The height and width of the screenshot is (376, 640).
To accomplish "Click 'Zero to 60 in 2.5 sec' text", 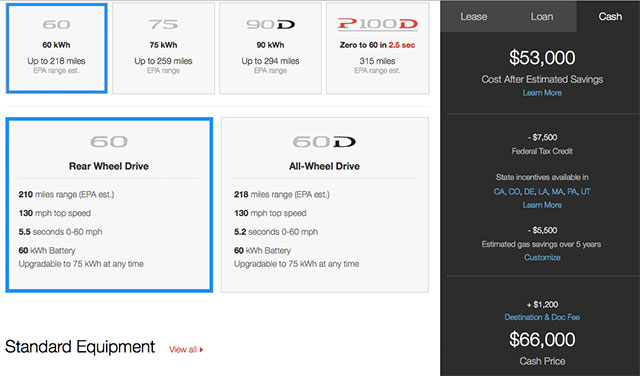I will (x=378, y=45).
